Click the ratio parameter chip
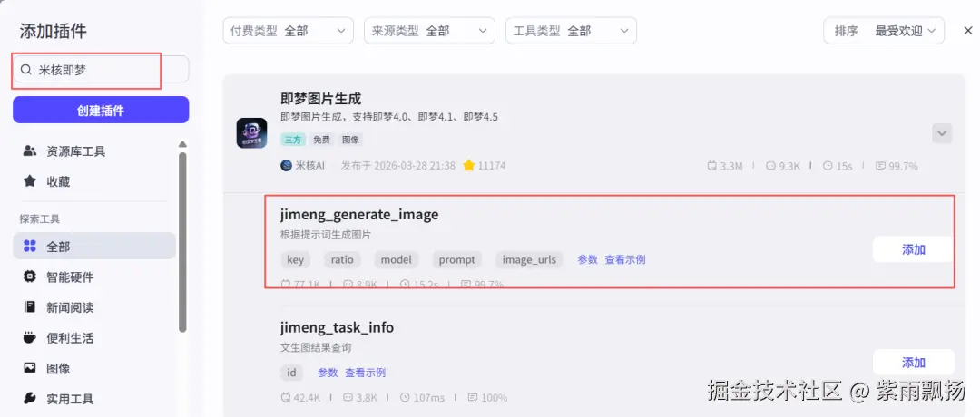Screen dimensions: 980x417 342,259
